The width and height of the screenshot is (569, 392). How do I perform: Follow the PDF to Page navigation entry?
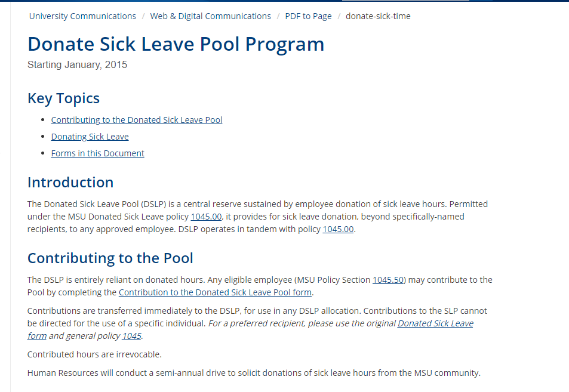(308, 16)
